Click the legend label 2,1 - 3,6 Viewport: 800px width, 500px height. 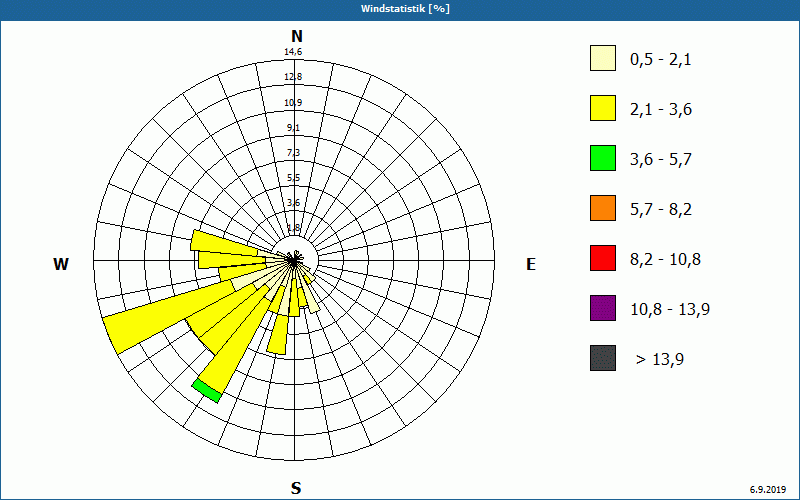(x=661, y=110)
